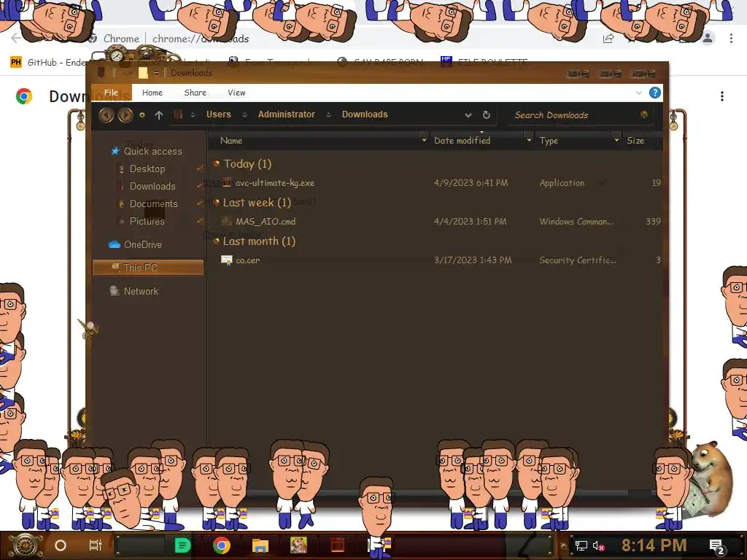Click the avc-ultimate-kg.exe application icon
The height and width of the screenshot is (560, 747).
(x=226, y=182)
